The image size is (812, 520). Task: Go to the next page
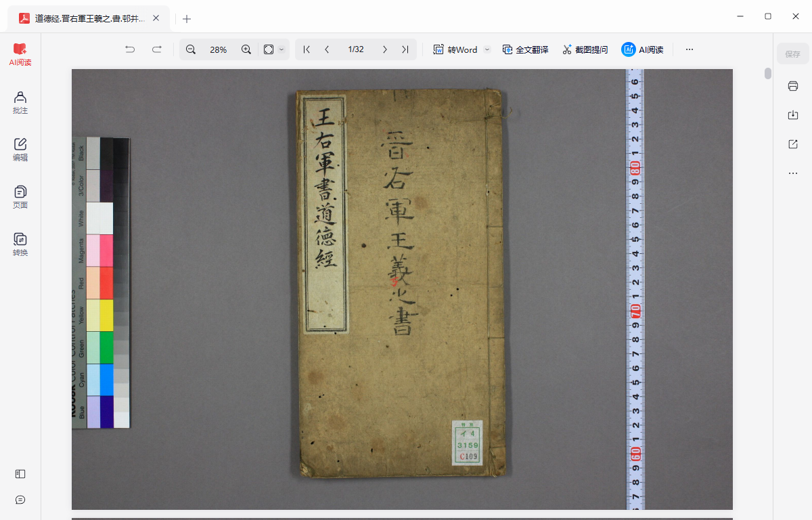coord(385,49)
